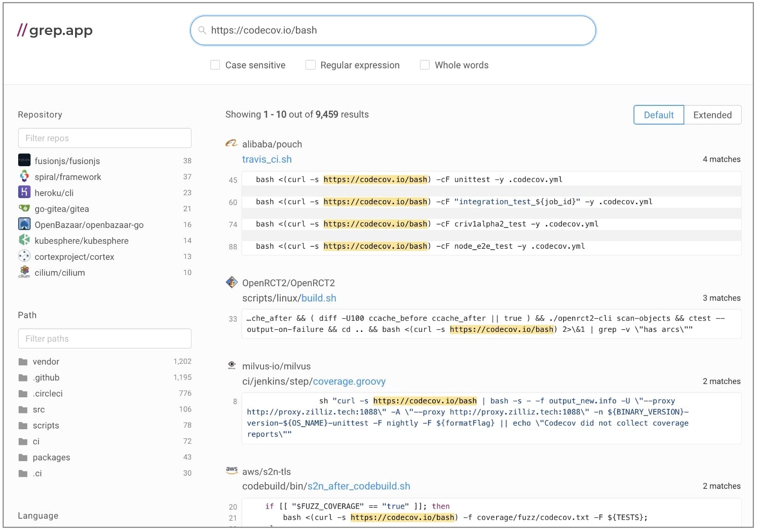The height and width of the screenshot is (532, 757).
Task: Select the go-gitea/gitea repository icon
Action: (x=24, y=208)
